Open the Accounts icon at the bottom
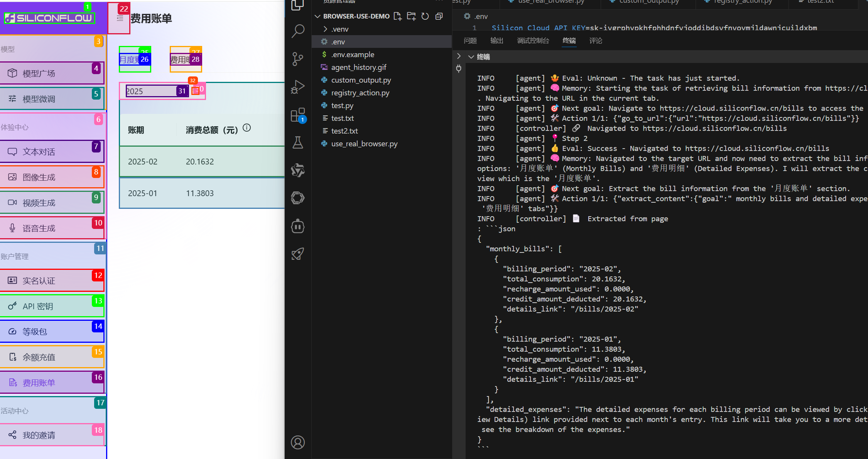This screenshot has width=868, height=459. [298, 442]
